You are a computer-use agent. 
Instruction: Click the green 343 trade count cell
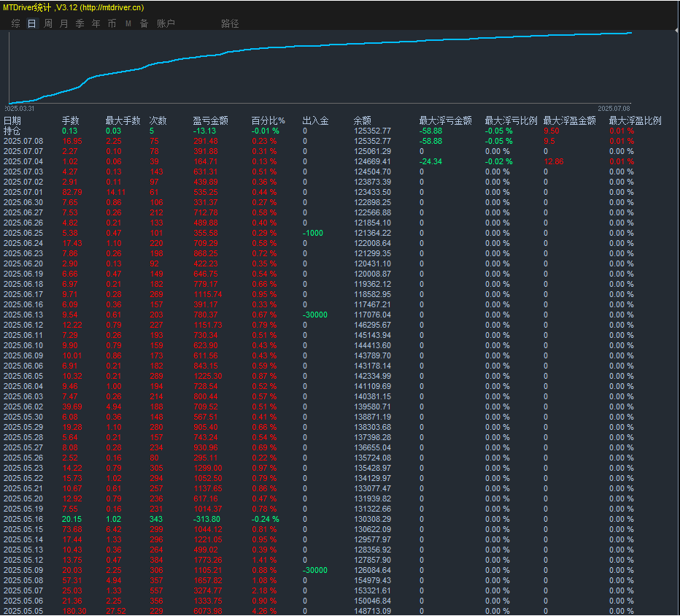[x=156, y=519]
